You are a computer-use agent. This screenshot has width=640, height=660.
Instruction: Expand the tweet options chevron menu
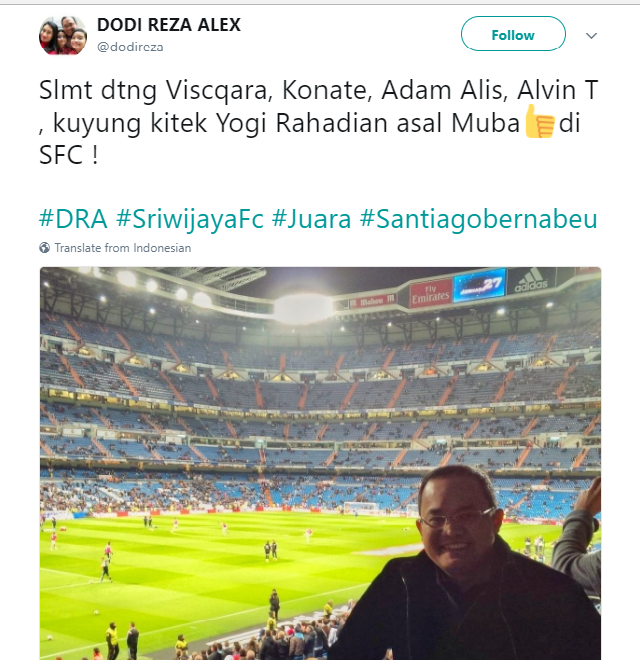[x=592, y=35]
